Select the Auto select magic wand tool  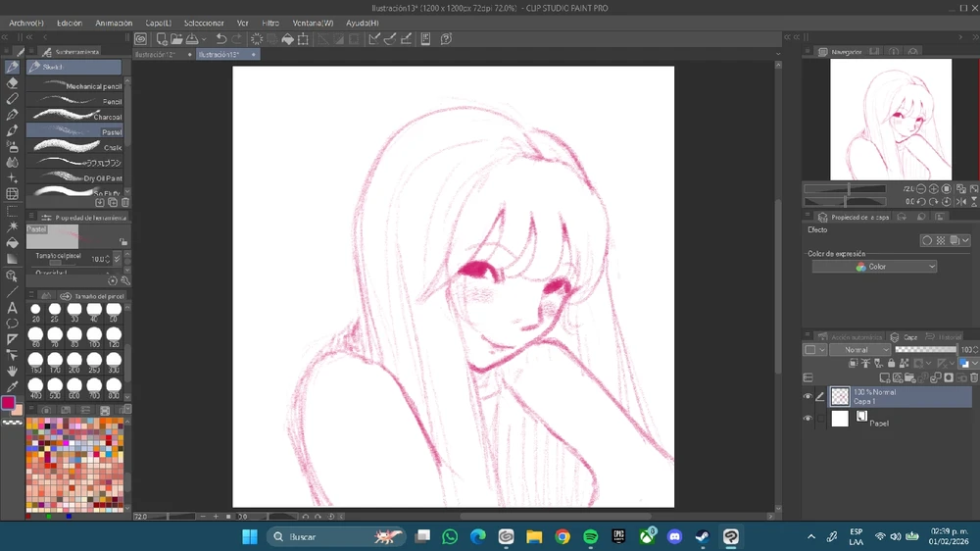coord(12,227)
